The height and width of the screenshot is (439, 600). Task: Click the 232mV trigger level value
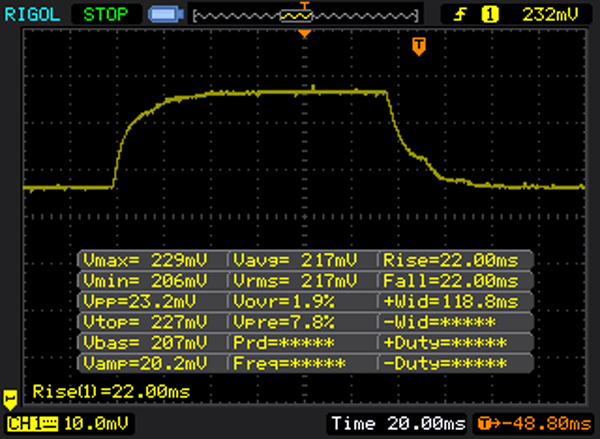click(x=550, y=15)
